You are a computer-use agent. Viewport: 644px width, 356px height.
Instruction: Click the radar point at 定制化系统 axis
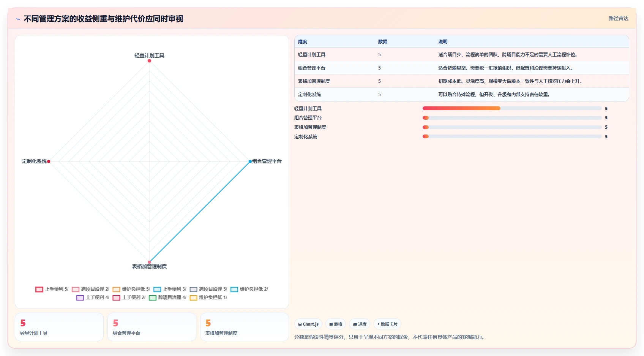[49, 161]
